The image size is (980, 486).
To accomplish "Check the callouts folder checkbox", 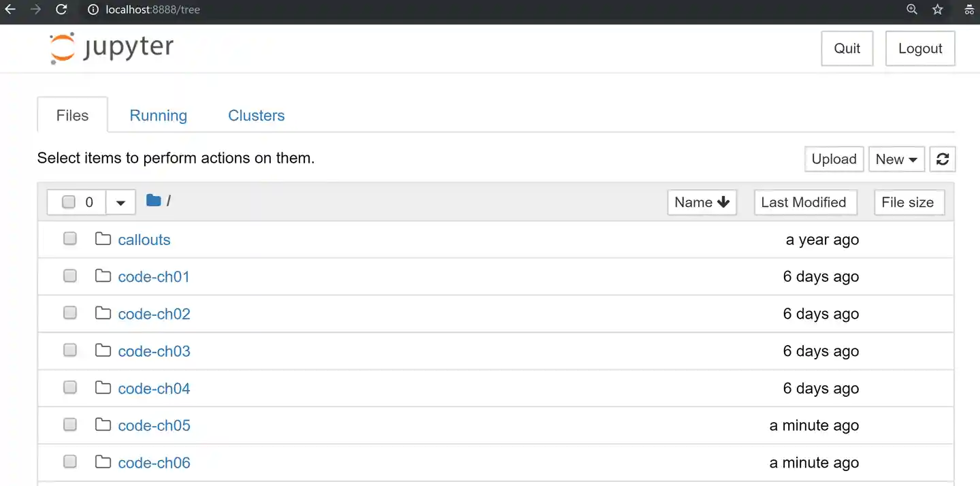I will [x=70, y=239].
